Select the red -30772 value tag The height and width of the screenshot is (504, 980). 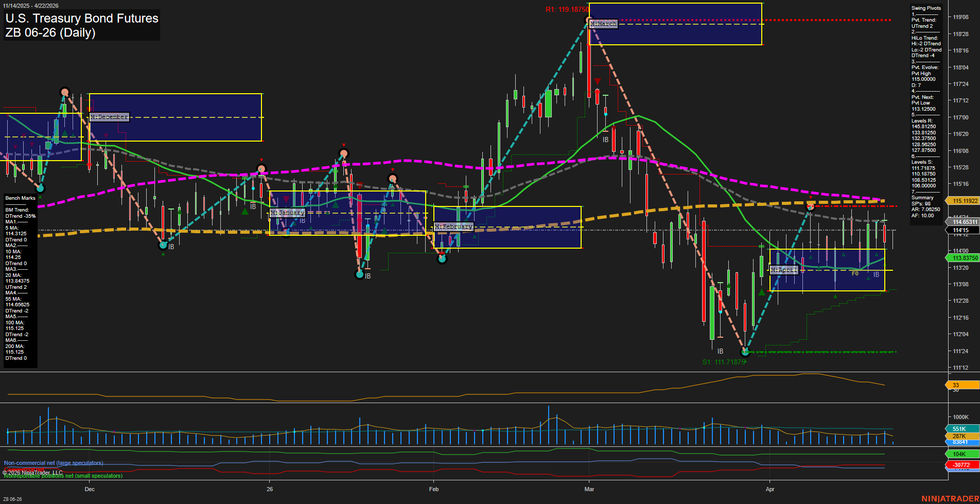(x=962, y=465)
